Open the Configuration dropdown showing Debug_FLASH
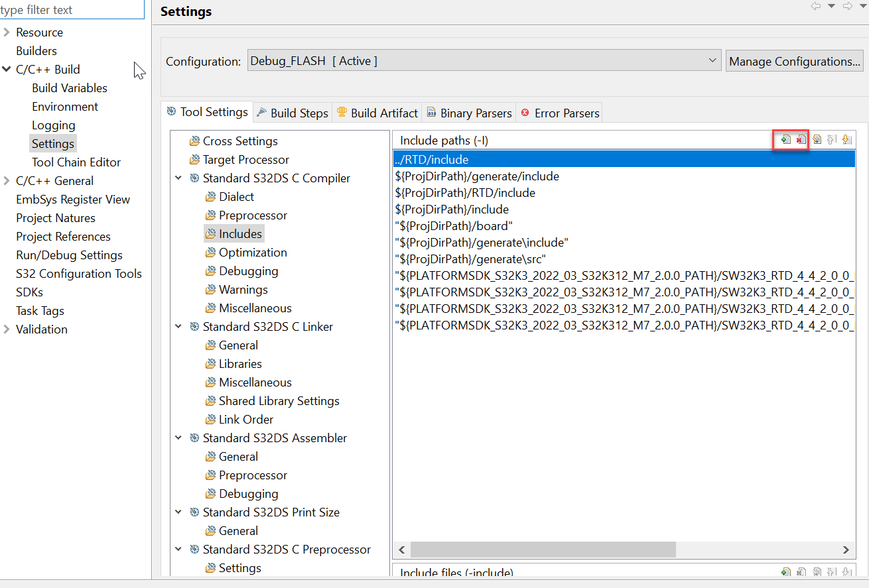This screenshot has height=588, width=869. [712, 60]
